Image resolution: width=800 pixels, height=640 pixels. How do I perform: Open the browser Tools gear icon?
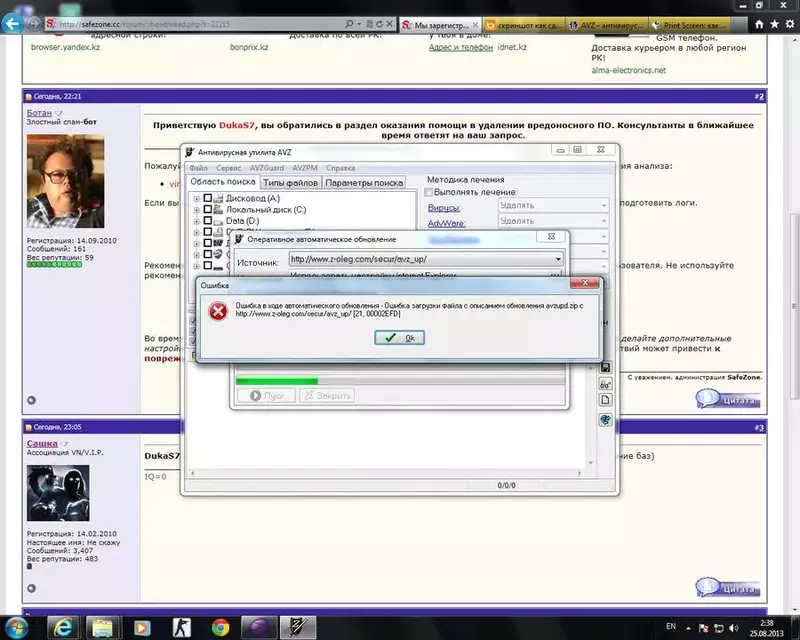[790, 24]
